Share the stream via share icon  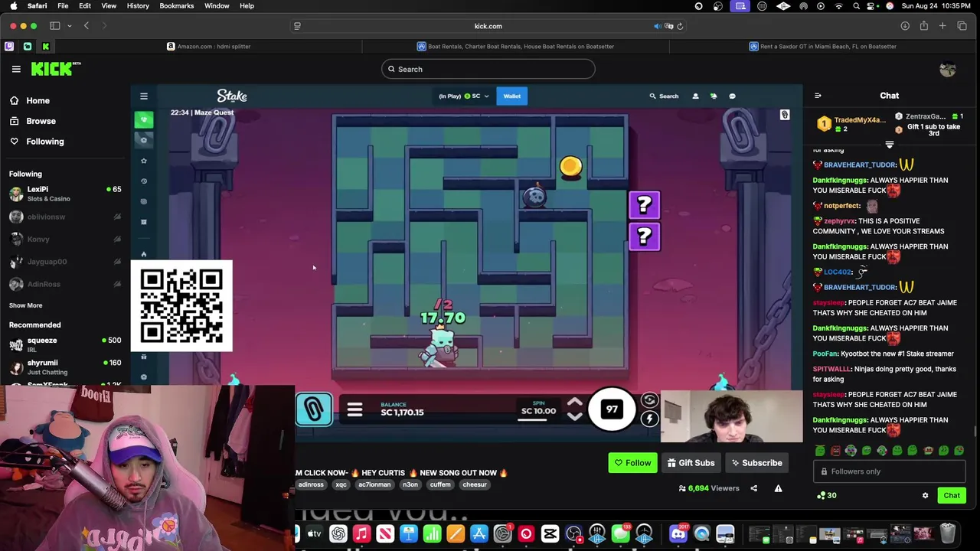[753, 488]
